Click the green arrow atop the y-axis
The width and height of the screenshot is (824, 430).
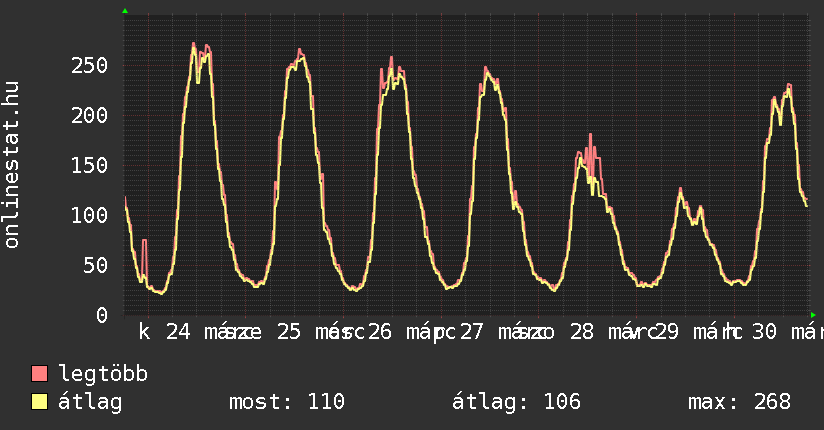[124, 11]
